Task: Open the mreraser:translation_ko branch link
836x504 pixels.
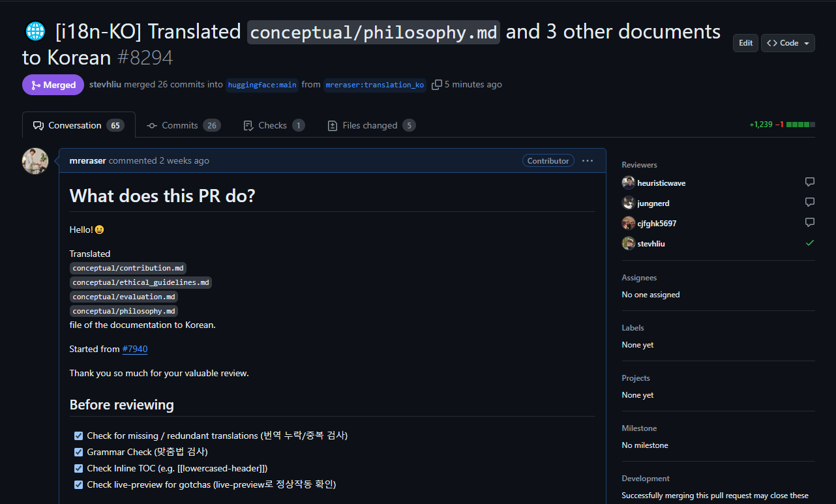Action: click(x=375, y=85)
